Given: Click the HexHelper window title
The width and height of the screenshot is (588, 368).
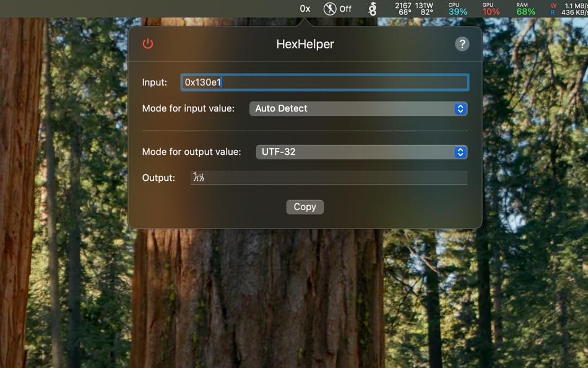Looking at the screenshot, I should coord(305,44).
